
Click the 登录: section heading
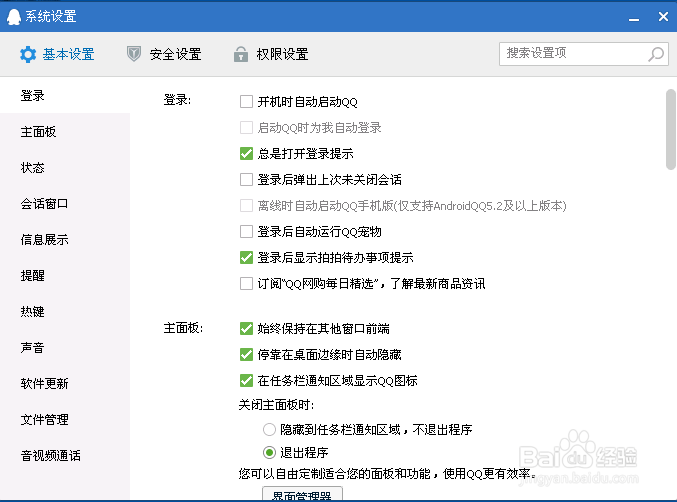pyautogui.click(x=177, y=100)
